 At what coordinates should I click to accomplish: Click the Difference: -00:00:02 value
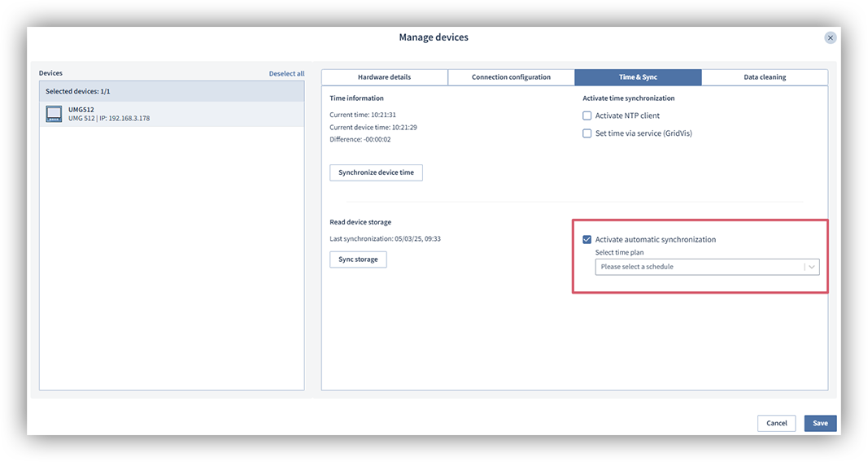360,139
